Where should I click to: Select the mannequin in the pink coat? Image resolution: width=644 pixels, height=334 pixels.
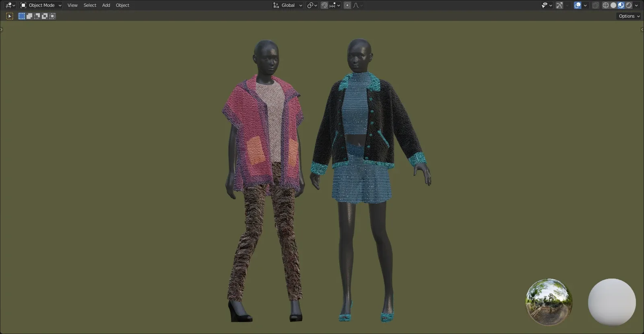(x=264, y=181)
